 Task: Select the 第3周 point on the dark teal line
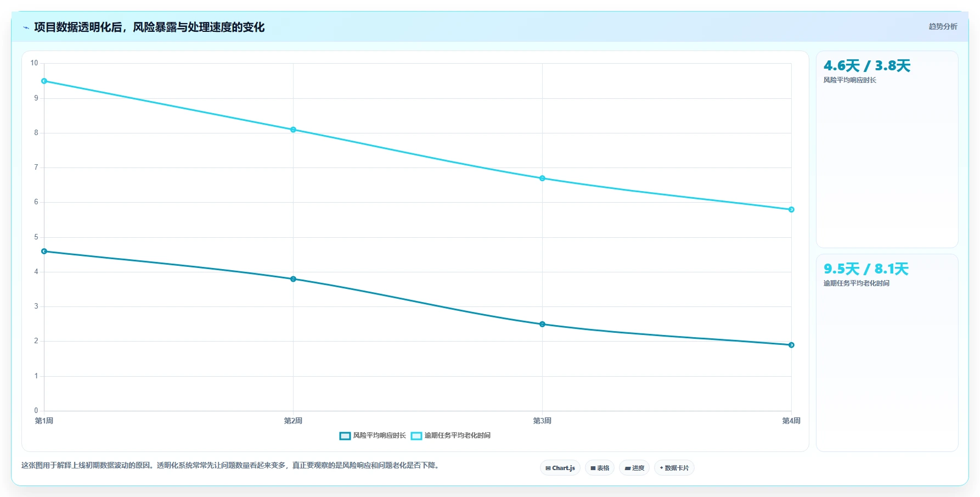point(542,325)
